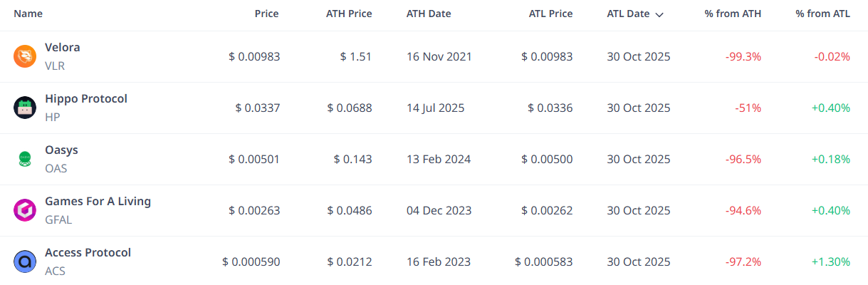
Task: Sort by ATH Price header
Action: pos(349,14)
